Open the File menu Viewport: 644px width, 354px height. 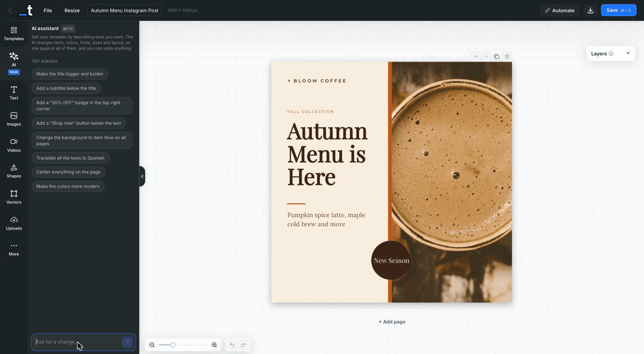click(48, 10)
